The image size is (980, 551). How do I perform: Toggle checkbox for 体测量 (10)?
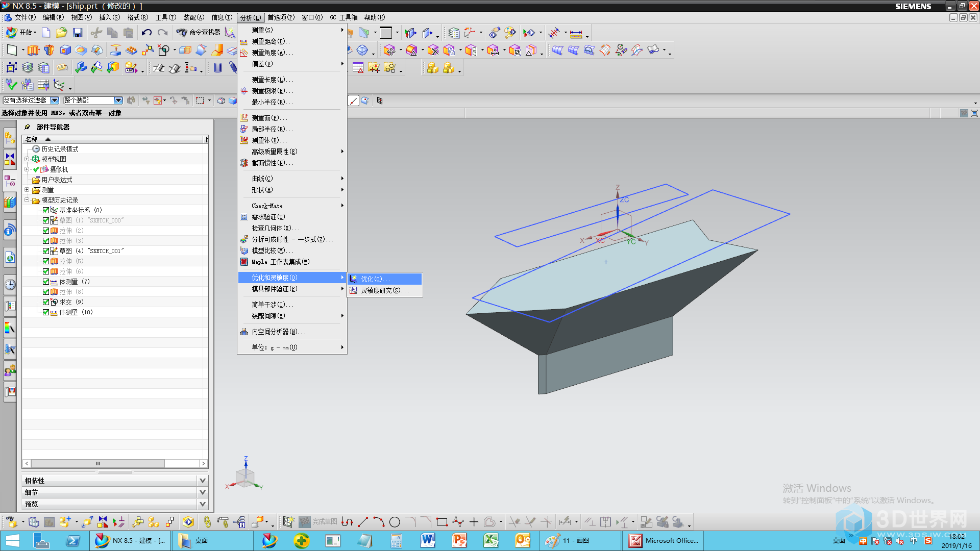point(46,312)
